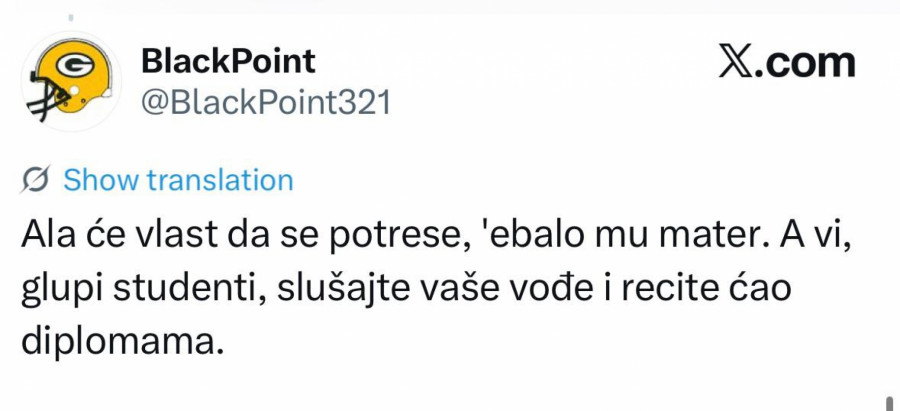Open the BlackPoint display name
The width and height of the screenshot is (900, 411).
pos(228,61)
